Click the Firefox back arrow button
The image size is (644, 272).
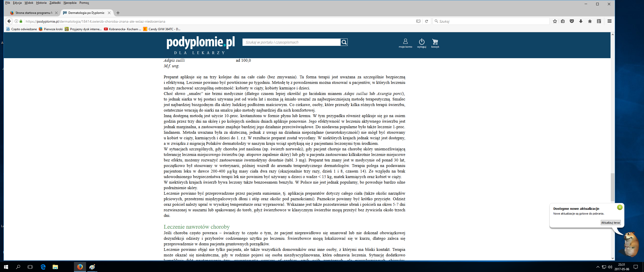(9, 21)
